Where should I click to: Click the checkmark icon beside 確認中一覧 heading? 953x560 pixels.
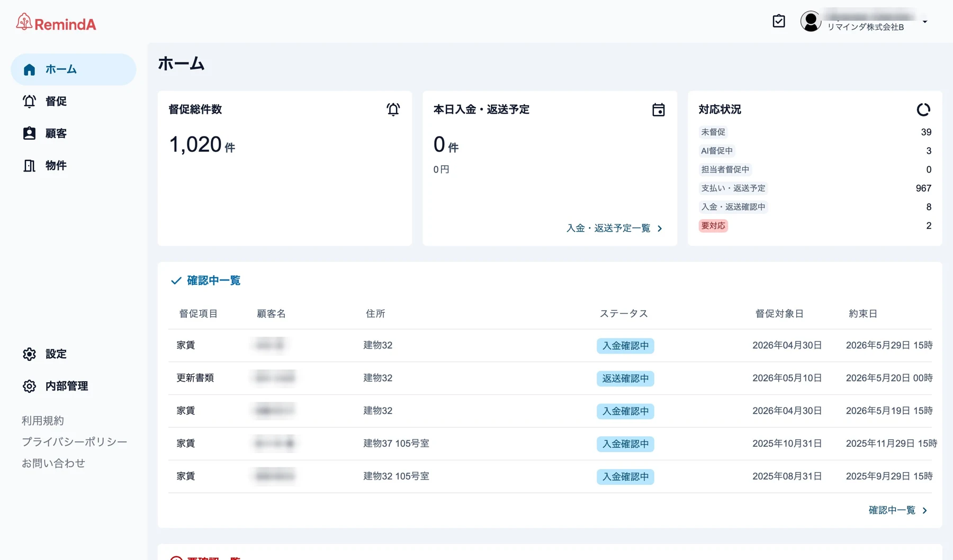coord(176,281)
